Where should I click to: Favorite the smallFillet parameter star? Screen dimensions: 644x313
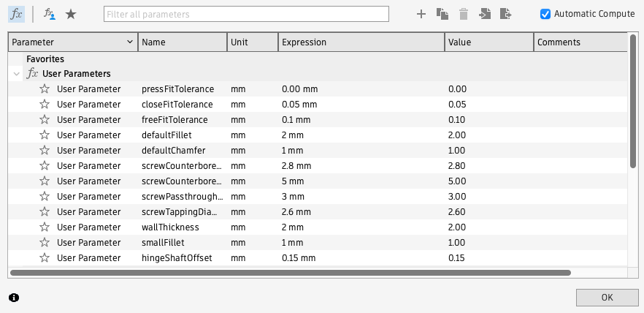point(45,242)
